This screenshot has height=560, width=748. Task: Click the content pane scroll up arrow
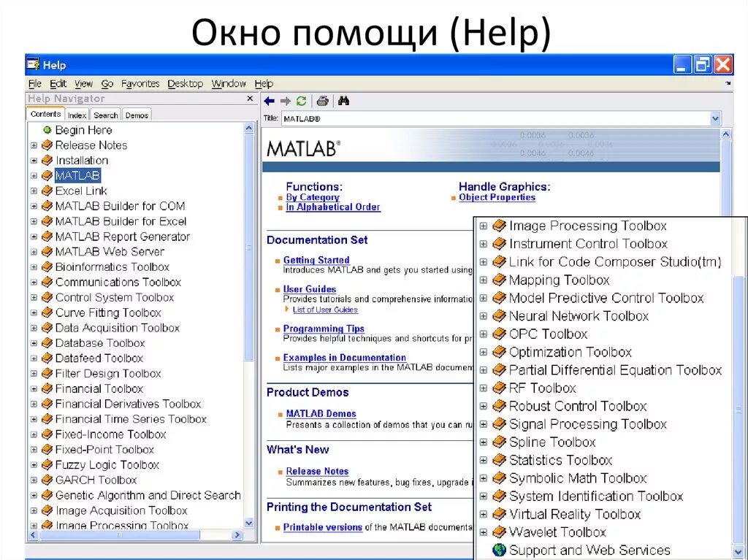coord(725,134)
